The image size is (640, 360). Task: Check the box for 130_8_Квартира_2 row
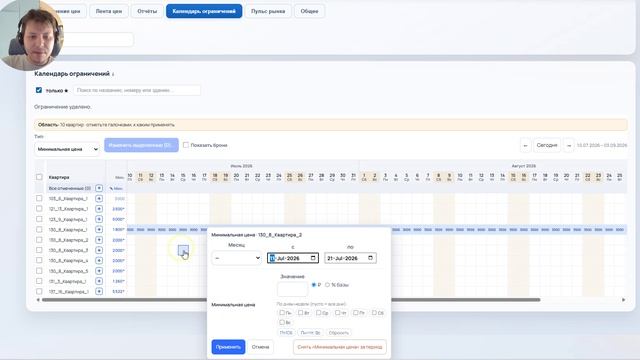point(39,240)
